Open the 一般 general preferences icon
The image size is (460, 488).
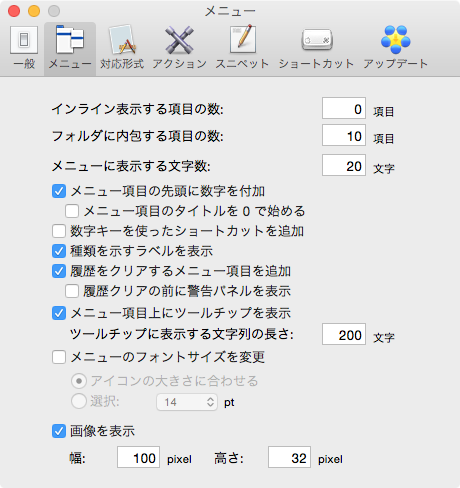[24, 48]
